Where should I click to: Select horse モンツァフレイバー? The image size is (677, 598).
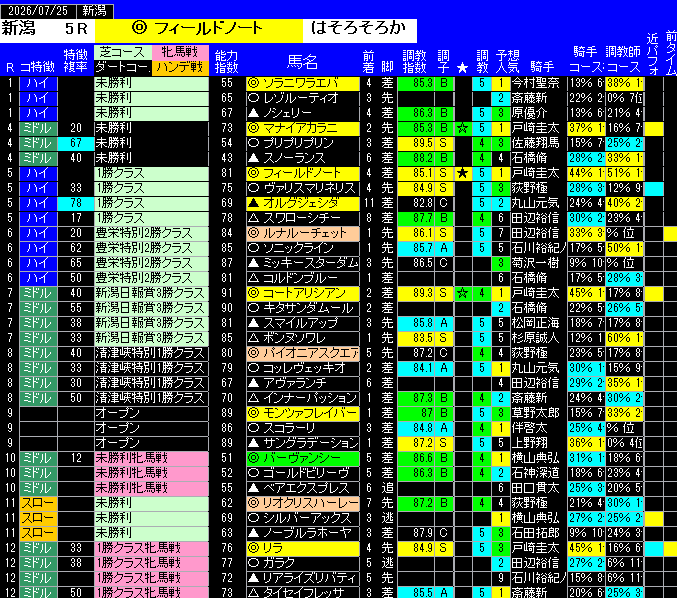coord(303,413)
